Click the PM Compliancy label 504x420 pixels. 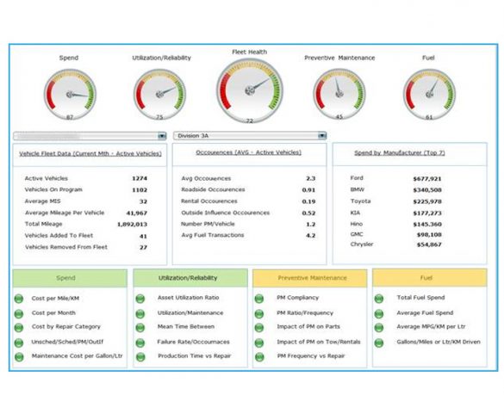pos(297,298)
